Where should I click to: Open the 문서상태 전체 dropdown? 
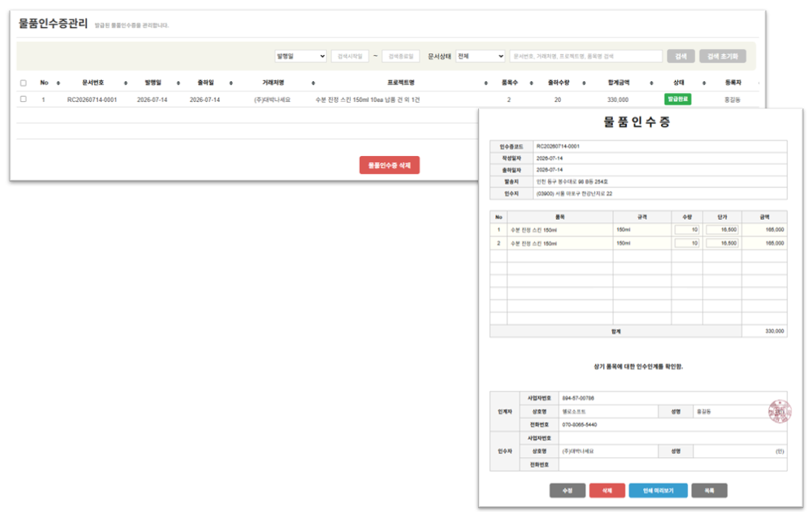point(480,56)
